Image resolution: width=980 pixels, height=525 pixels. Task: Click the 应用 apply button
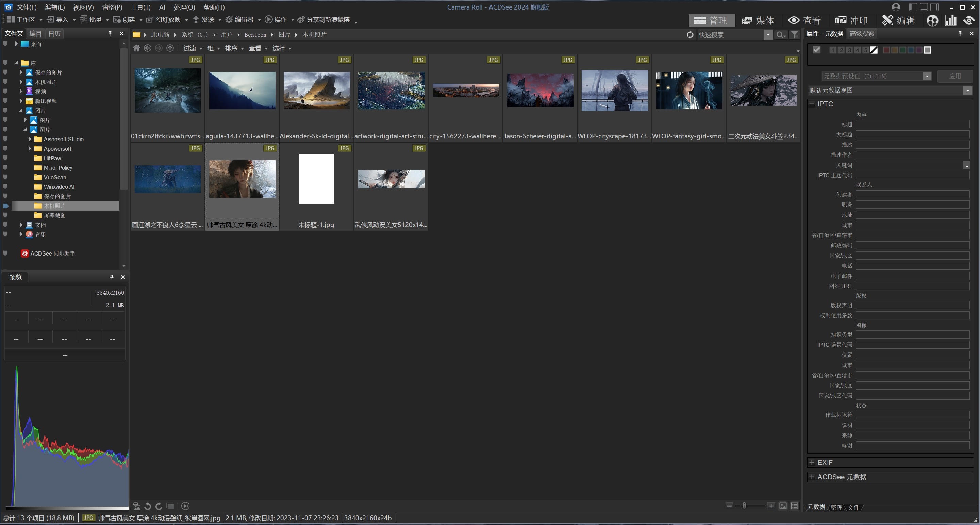click(955, 76)
